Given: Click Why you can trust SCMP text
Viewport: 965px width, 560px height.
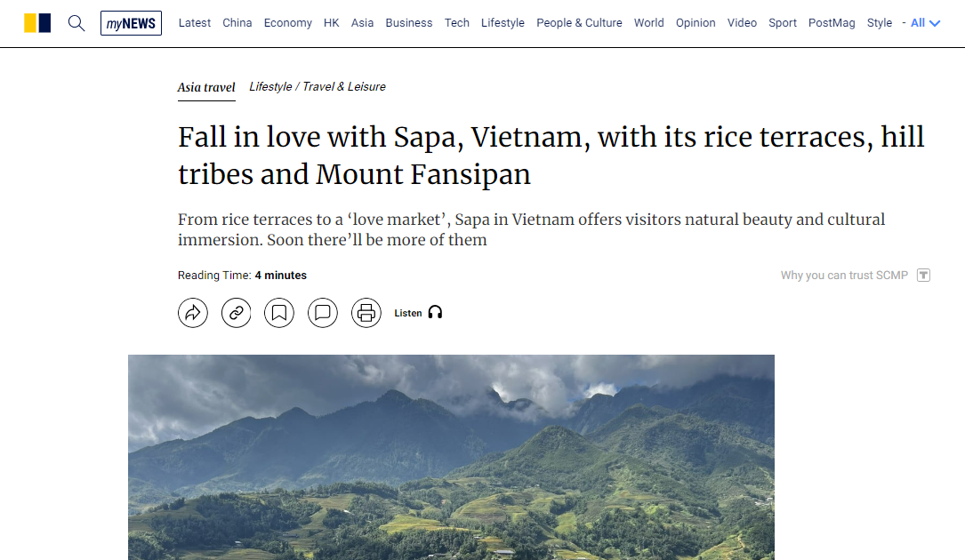Looking at the screenshot, I should pos(843,275).
